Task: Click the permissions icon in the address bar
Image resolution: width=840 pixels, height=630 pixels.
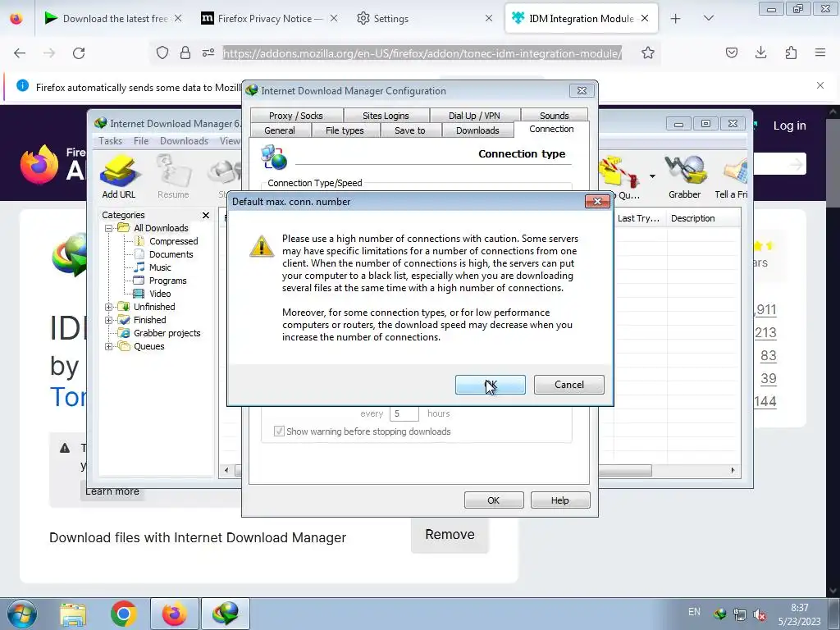Action: pos(208,52)
